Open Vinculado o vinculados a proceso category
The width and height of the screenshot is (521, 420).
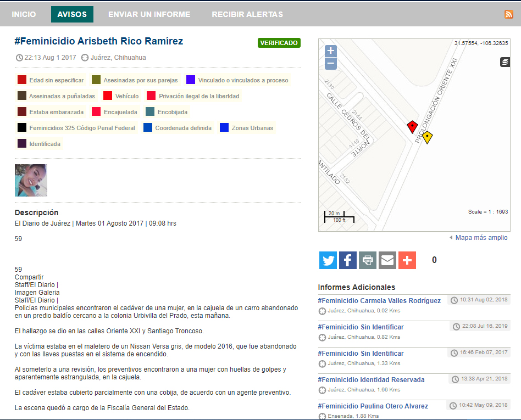(x=237, y=80)
